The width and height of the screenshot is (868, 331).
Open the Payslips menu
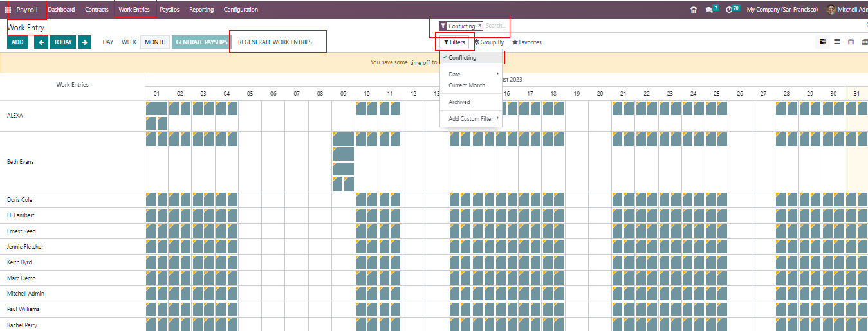tap(169, 10)
